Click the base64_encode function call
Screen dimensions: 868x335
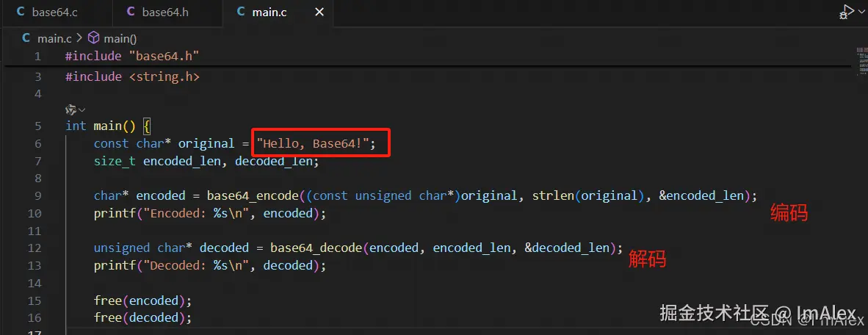click(x=253, y=196)
